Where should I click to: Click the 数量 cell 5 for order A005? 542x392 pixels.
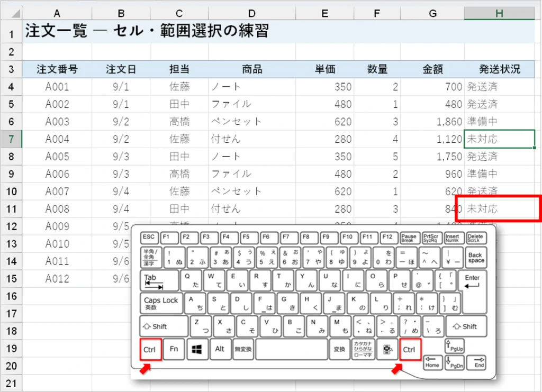(377, 157)
